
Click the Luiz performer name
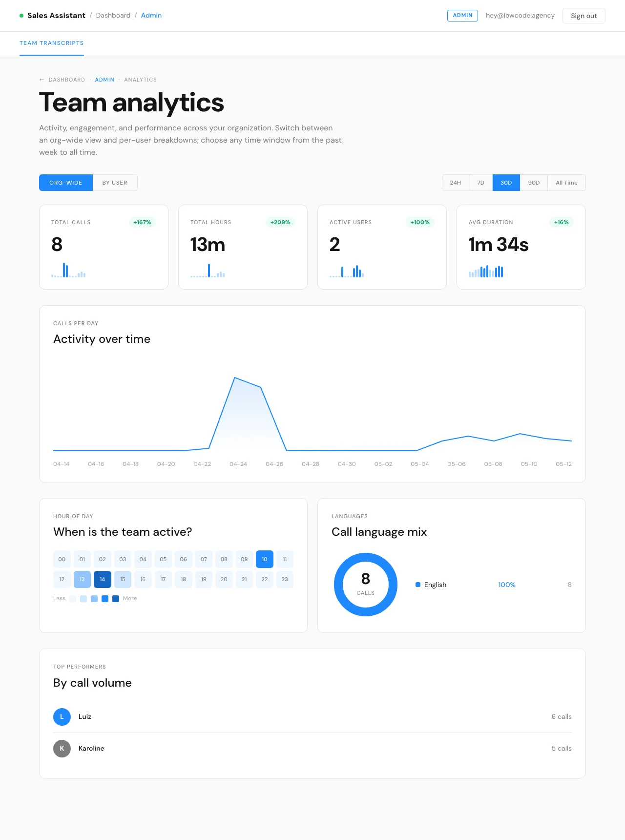coord(85,716)
